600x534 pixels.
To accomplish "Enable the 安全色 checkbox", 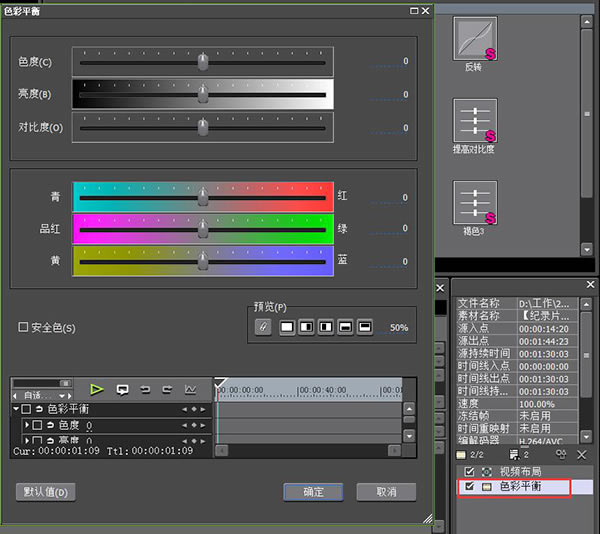I will pyautogui.click(x=24, y=327).
